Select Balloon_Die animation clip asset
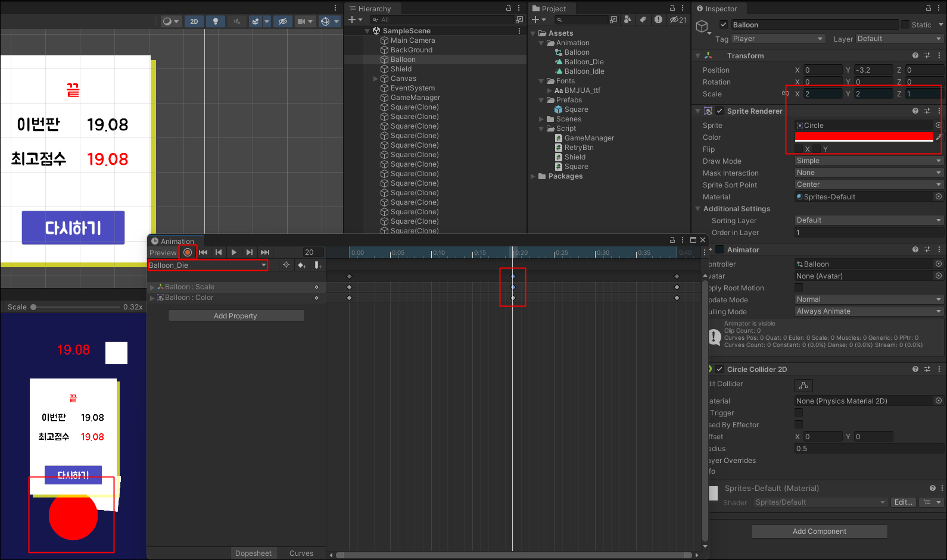 [x=584, y=62]
